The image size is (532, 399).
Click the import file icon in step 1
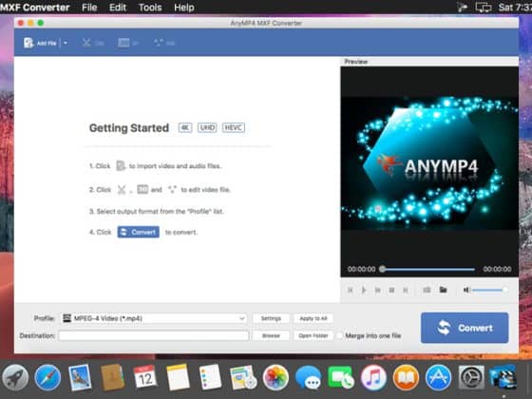pos(121,166)
